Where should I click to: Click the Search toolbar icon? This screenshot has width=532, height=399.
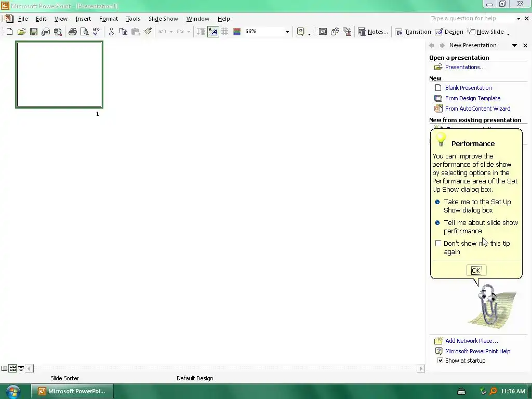(58, 32)
